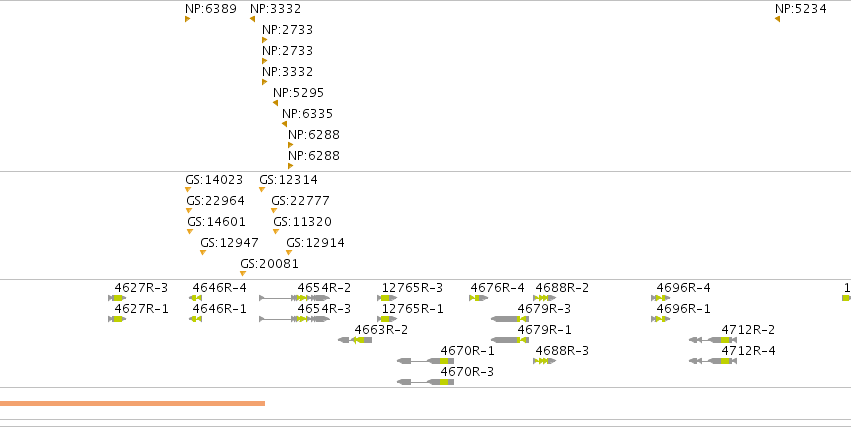Image resolution: width=851 pixels, height=427 pixels.
Task: Click the 4654R-3 gene model
Action: [294, 319]
